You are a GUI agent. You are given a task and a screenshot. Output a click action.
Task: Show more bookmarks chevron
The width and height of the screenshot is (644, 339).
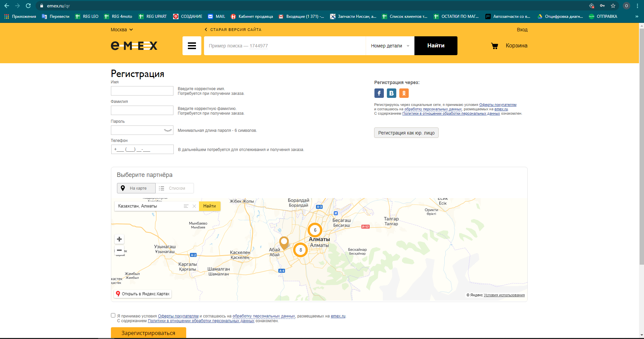pyautogui.click(x=637, y=16)
